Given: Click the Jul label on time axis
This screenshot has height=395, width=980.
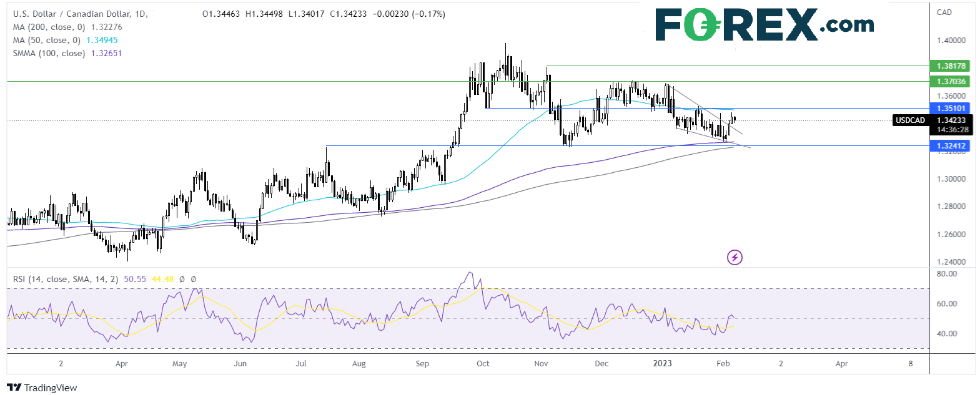Looking at the screenshot, I should tap(300, 363).
